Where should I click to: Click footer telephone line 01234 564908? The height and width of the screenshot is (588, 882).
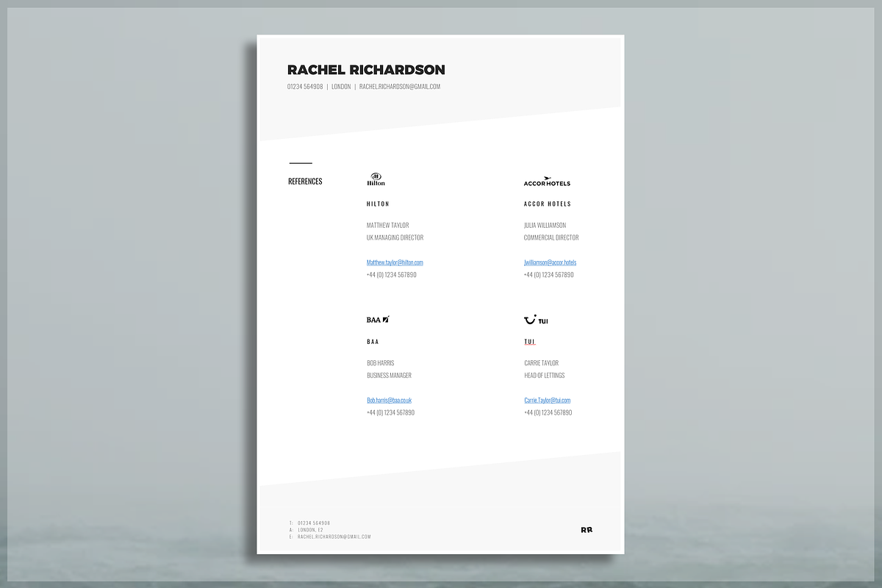[x=314, y=523]
